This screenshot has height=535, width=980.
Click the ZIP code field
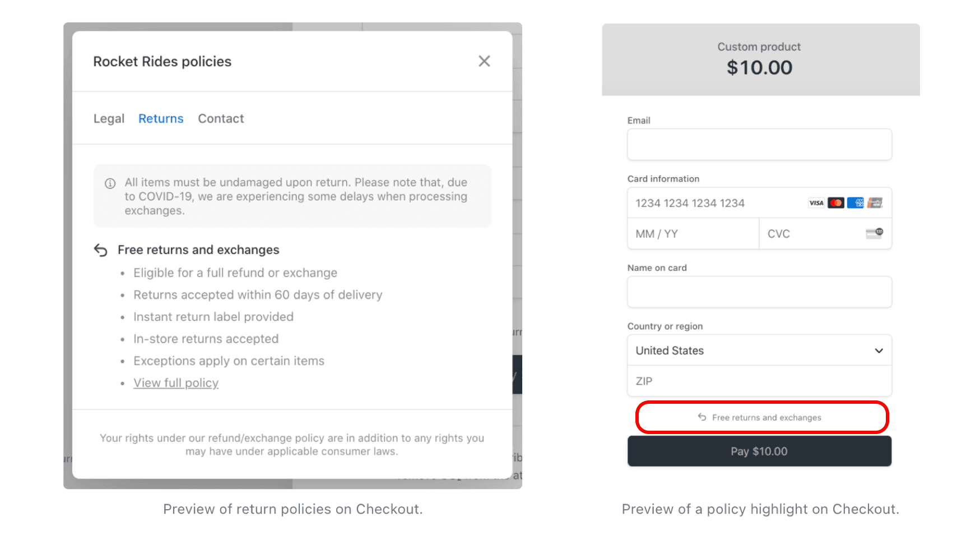click(759, 381)
